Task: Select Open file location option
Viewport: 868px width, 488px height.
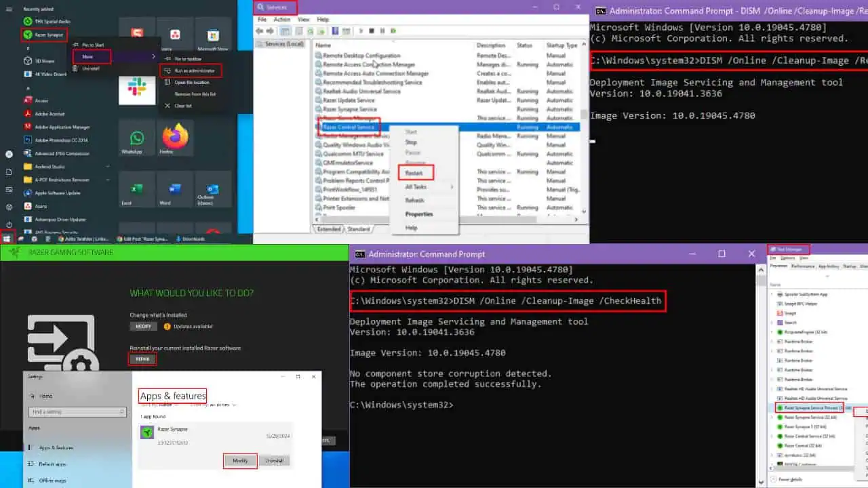Action: [x=189, y=82]
